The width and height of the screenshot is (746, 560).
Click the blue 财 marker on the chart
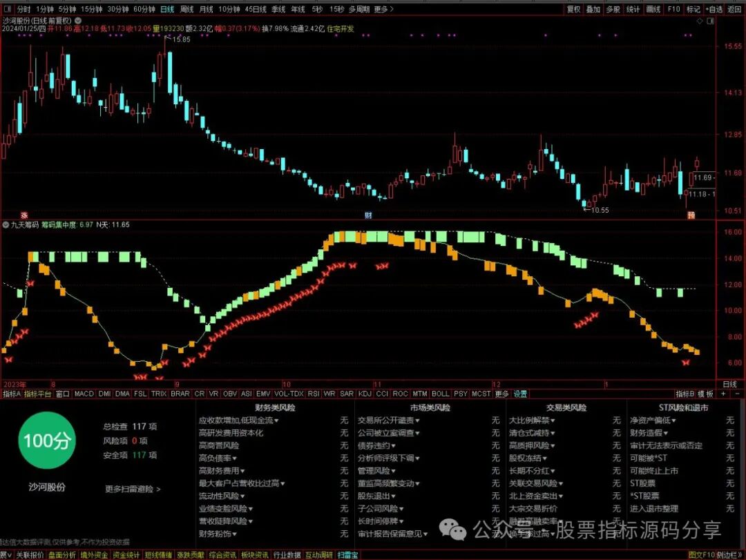pyautogui.click(x=368, y=215)
